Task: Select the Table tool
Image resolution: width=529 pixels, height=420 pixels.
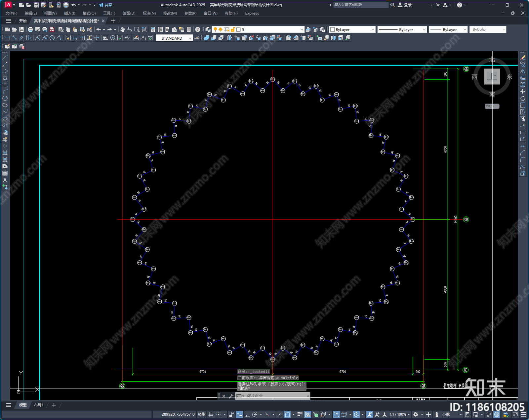Action: point(5,173)
